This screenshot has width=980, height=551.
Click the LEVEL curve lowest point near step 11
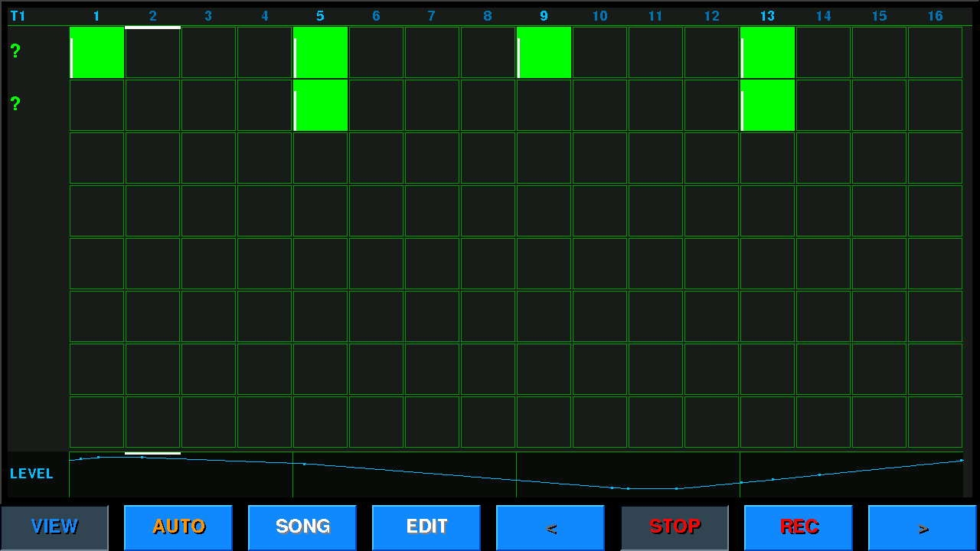tap(628, 488)
